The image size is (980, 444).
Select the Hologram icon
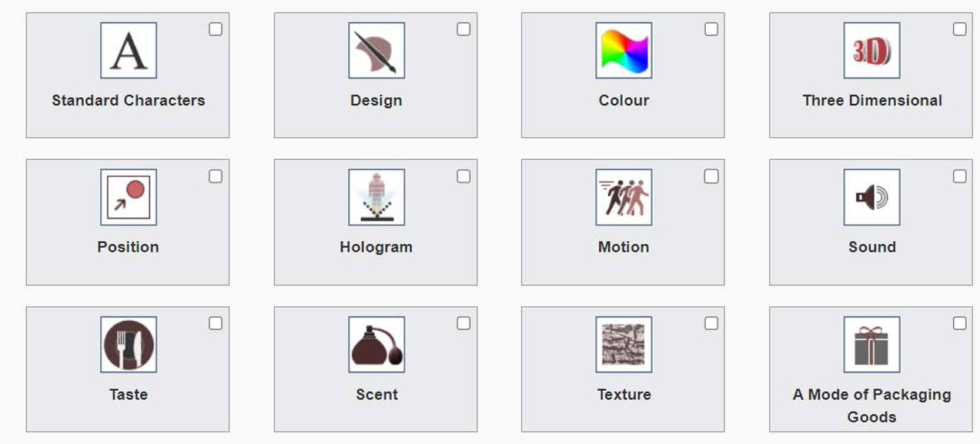tap(376, 197)
